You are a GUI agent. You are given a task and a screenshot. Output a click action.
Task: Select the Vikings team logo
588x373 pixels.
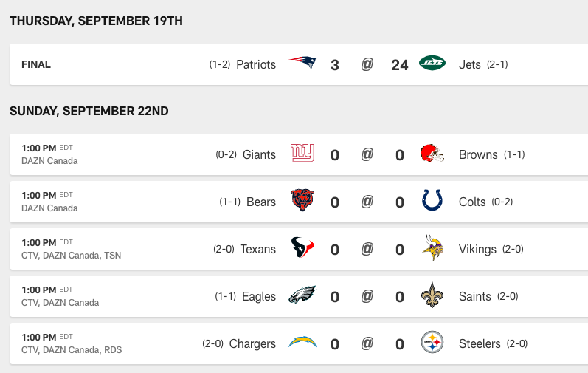432,247
